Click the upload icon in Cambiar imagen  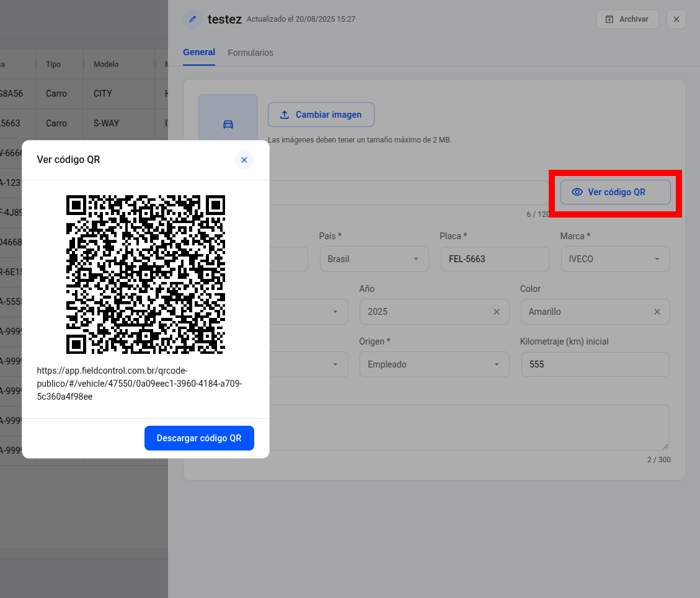coord(285,115)
